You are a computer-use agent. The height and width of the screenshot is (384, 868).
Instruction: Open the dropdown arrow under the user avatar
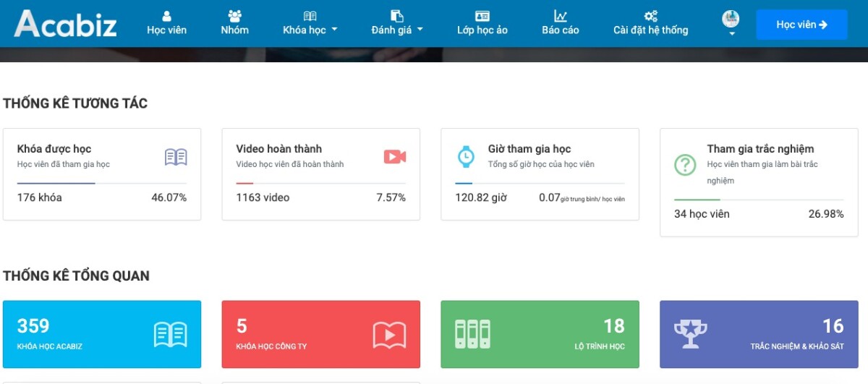731,33
